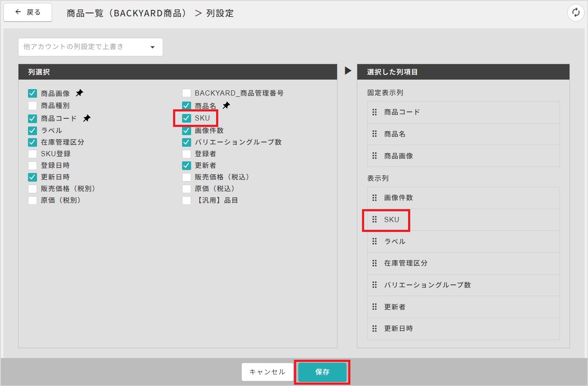The height and width of the screenshot is (386, 588).
Task: Click the drag handle of 更新者 row
Action: pyautogui.click(x=374, y=307)
